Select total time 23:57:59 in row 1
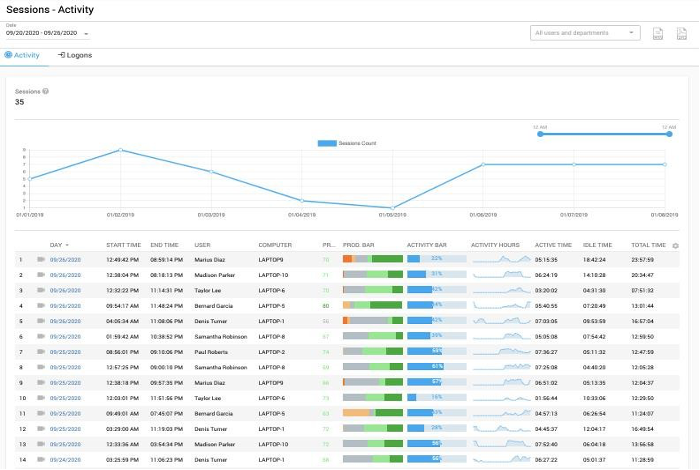This screenshot has width=700, height=470. 642,260
